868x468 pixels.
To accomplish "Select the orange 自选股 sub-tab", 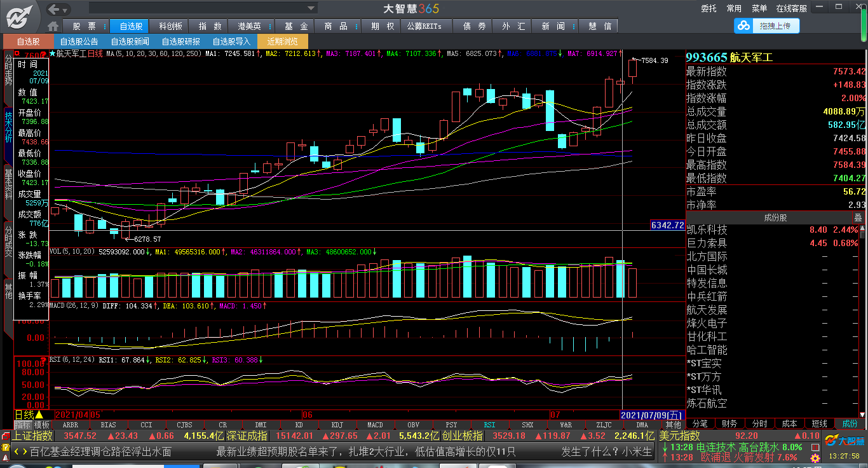I will click(28, 41).
